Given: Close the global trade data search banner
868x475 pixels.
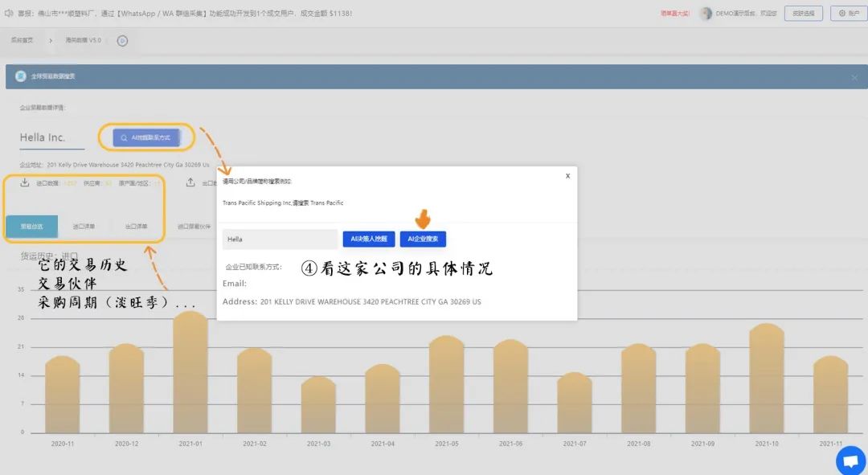Looking at the screenshot, I should 854,77.
